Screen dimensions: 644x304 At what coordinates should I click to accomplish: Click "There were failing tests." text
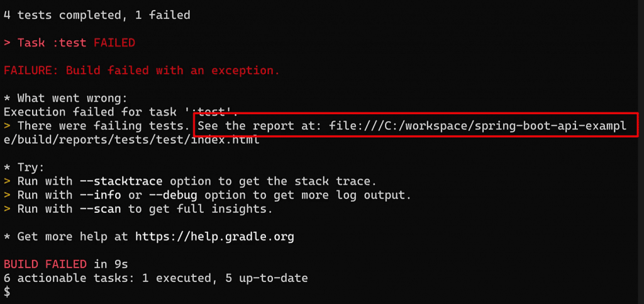point(104,126)
